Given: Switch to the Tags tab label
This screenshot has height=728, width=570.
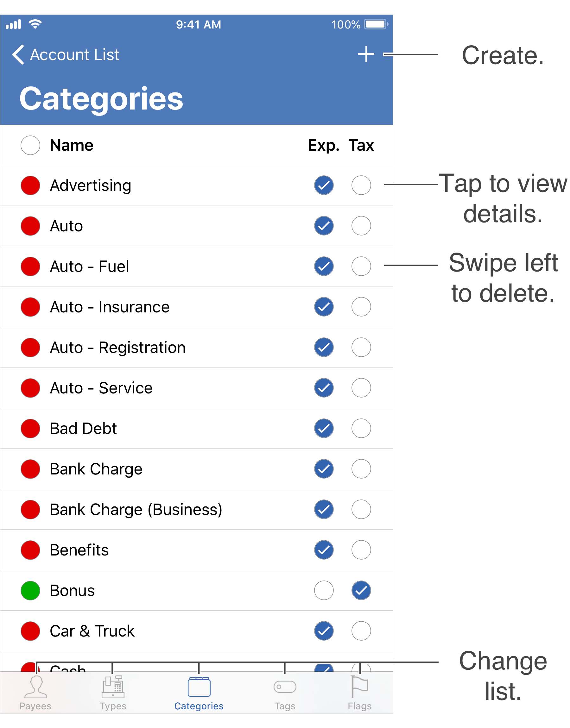Looking at the screenshot, I should point(285,706).
